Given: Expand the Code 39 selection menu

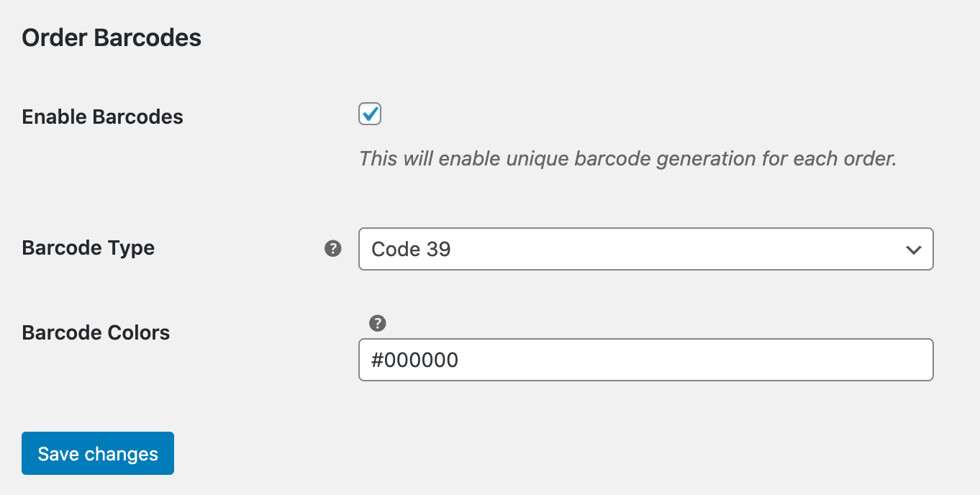Looking at the screenshot, I should tap(645, 249).
